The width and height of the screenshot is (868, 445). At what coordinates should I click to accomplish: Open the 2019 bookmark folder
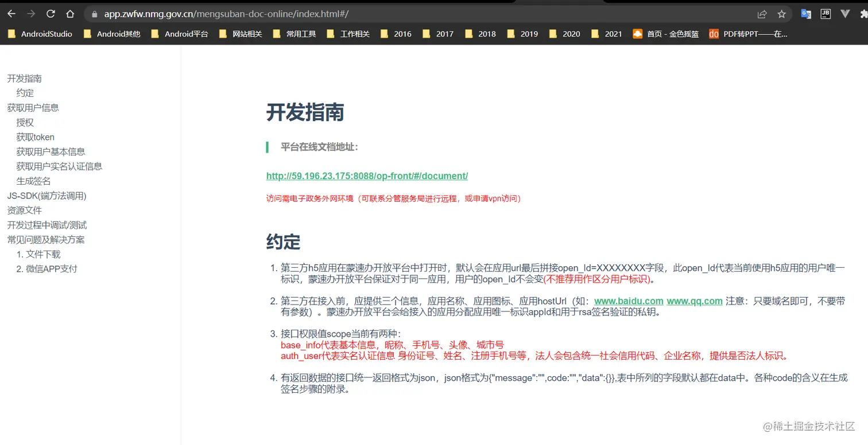click(x=522, y=34)
